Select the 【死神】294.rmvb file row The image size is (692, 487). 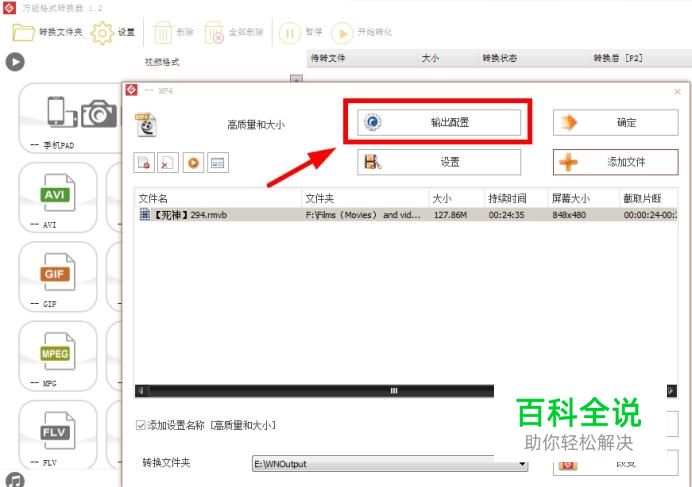[406, 215]
